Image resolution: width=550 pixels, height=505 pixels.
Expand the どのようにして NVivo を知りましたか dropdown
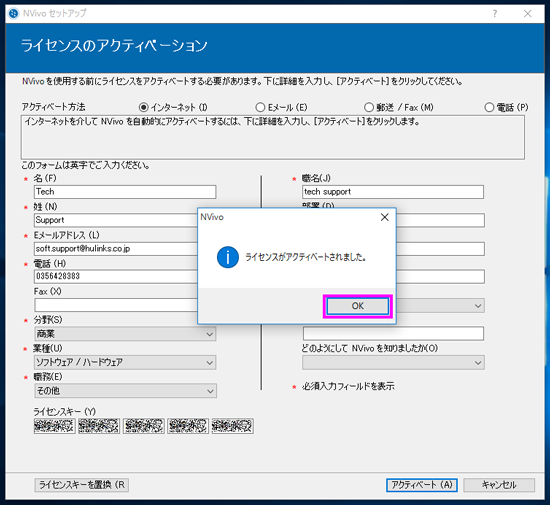393,363
